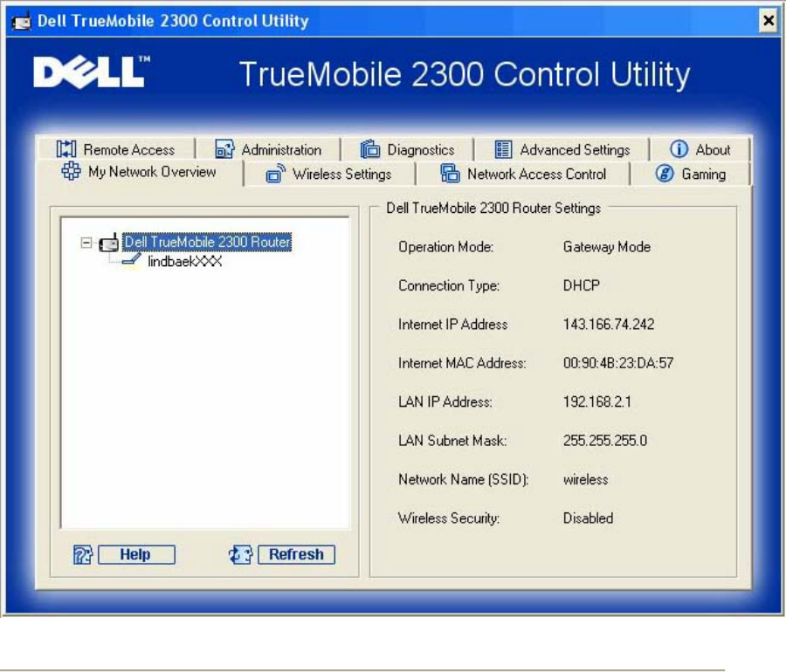Click the MAC address 00:90:4B:23:DA:57
Viewport: 786px width, 672px height.
618,363
